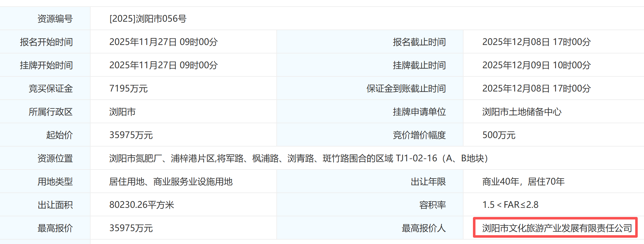Screen dimensions: 644x244
Task: Click the FAR value 1.5＜FAR≤2.8
Action: pos(510,205)
